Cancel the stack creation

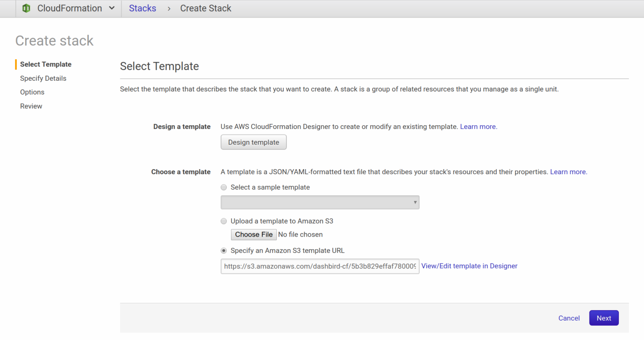569,318
